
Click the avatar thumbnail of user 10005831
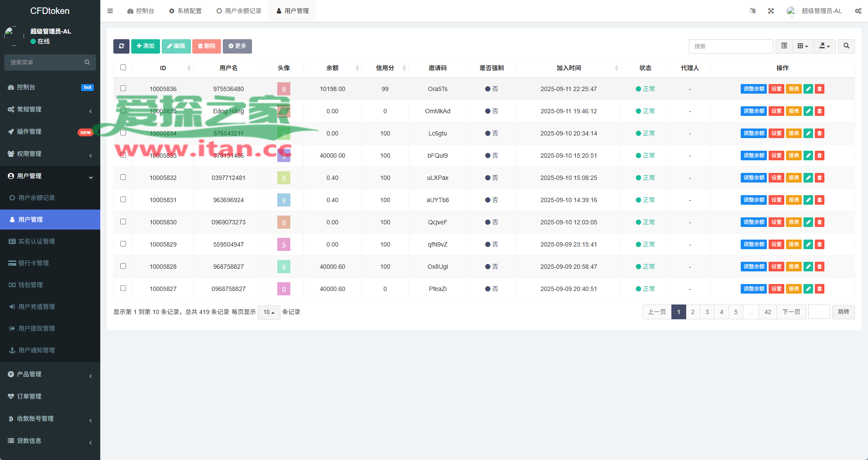tap(283, 200)
